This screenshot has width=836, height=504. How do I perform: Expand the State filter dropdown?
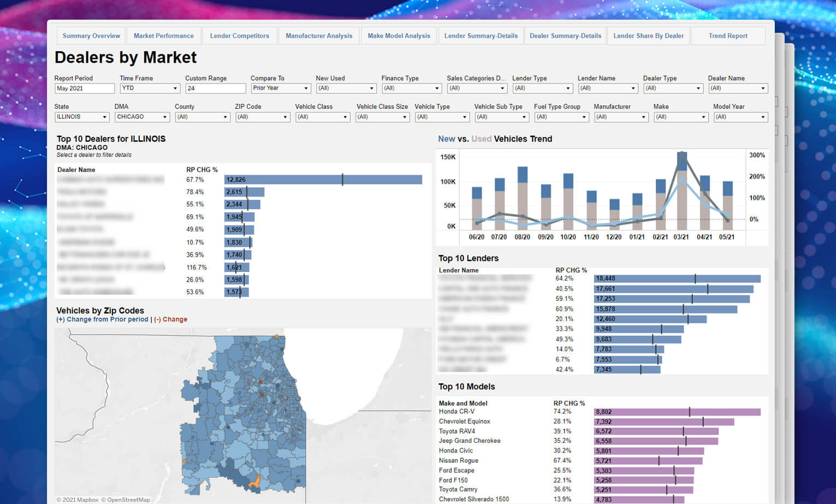click(82, 117)
